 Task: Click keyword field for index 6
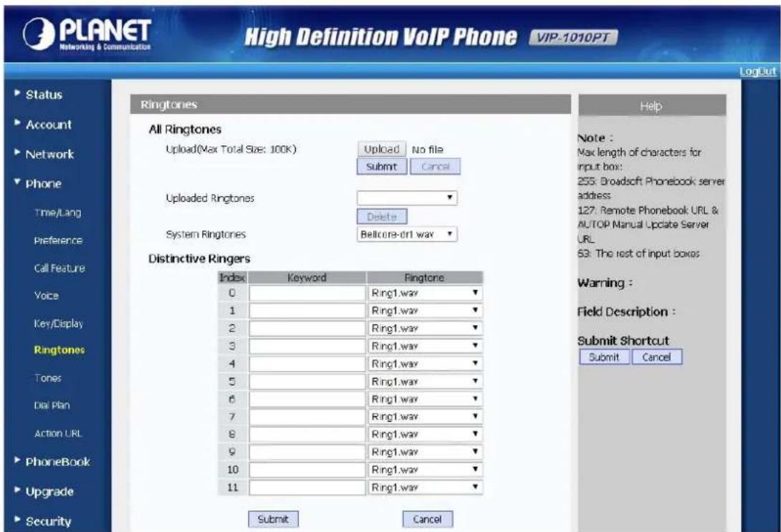pyautogui.click(x=307, y=399)
